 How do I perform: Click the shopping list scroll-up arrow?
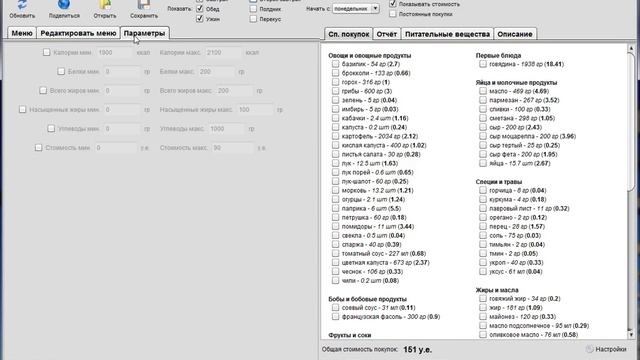631,48
